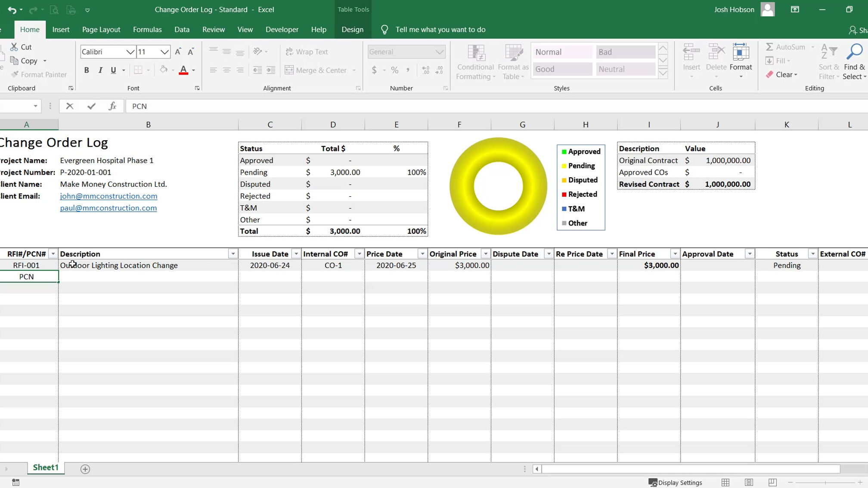
Task: Click the Undo arrow icon
Action: 12,9
